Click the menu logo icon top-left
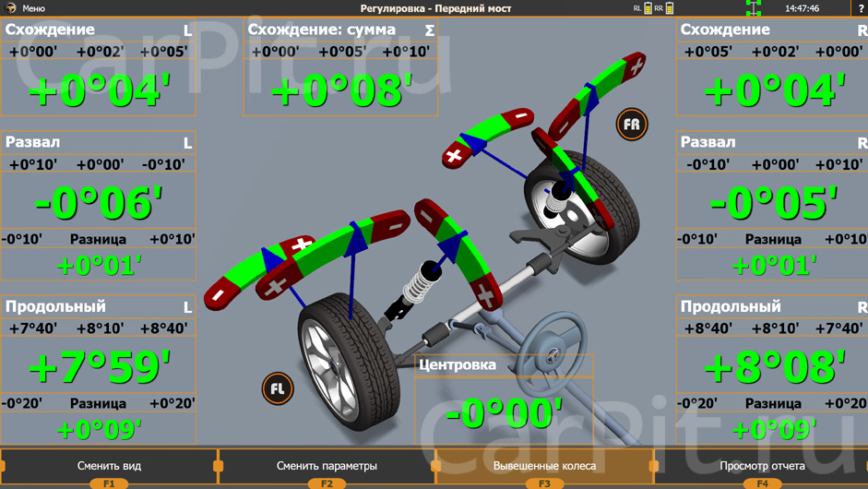This screenshot has width=868, height=489. click(x=11, y=8)
